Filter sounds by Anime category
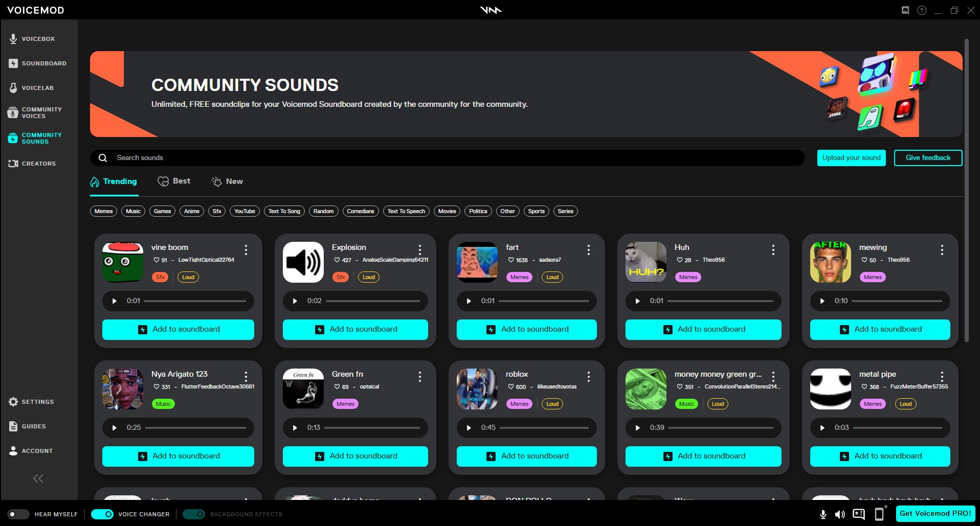Viewport: 980px width, 526px height. coord(192,211)
